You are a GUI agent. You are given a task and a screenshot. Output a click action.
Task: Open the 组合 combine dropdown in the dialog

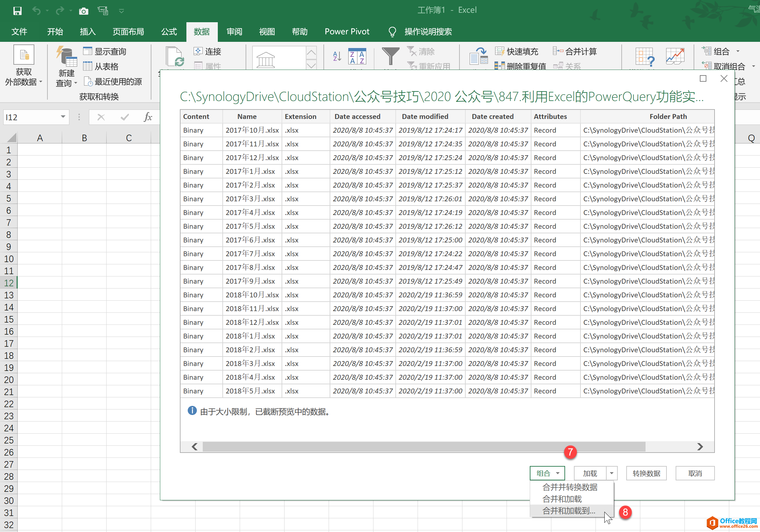click(x=547, y=473)
